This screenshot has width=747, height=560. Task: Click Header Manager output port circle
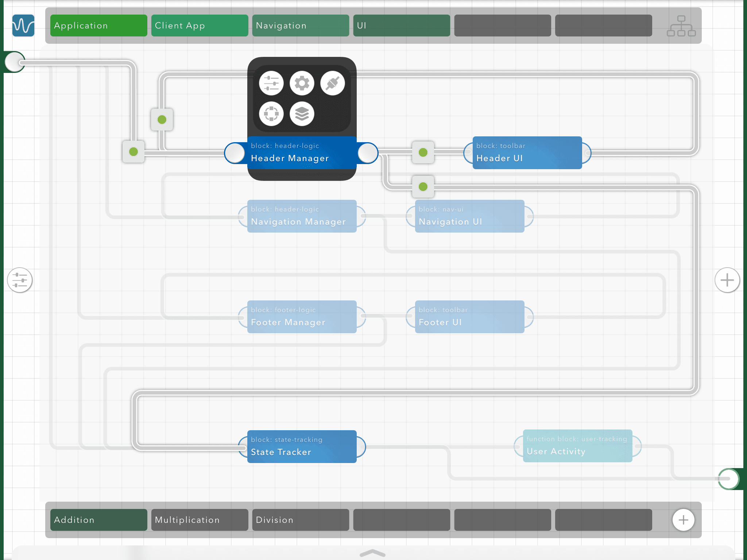(x=368, y=153)
